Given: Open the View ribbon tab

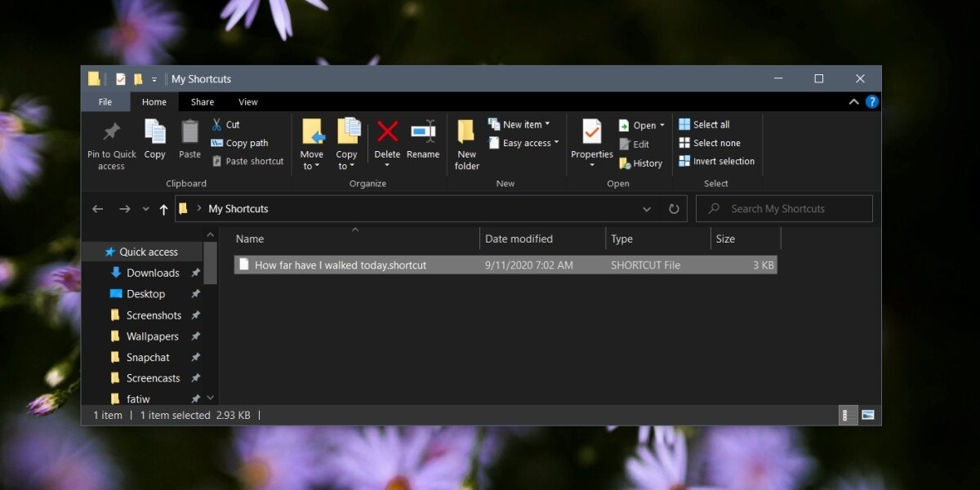Looking at the screenshot, I should click(x=247, y=102).
